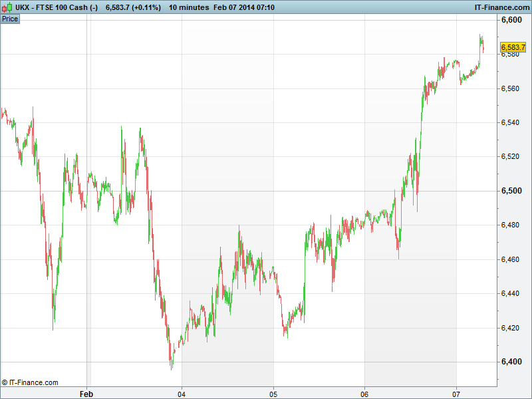Click the 6,583.7 (+0.11%) quote in header
532x399 pixels.
133,7
